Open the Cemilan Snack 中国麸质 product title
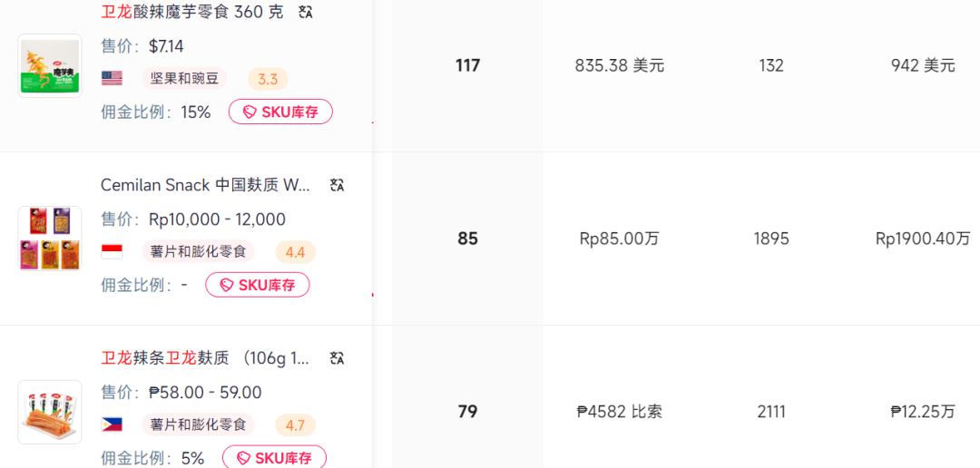 point(205,185)
